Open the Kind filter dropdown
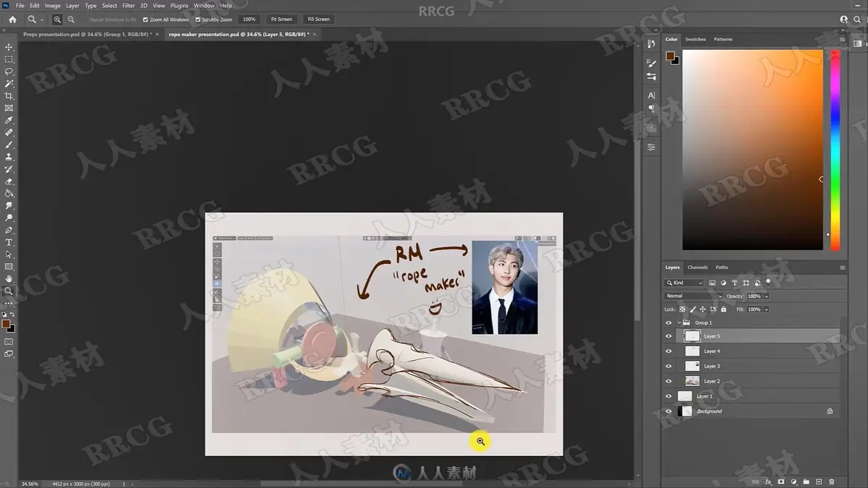The image size is (868, 488). 684,283
